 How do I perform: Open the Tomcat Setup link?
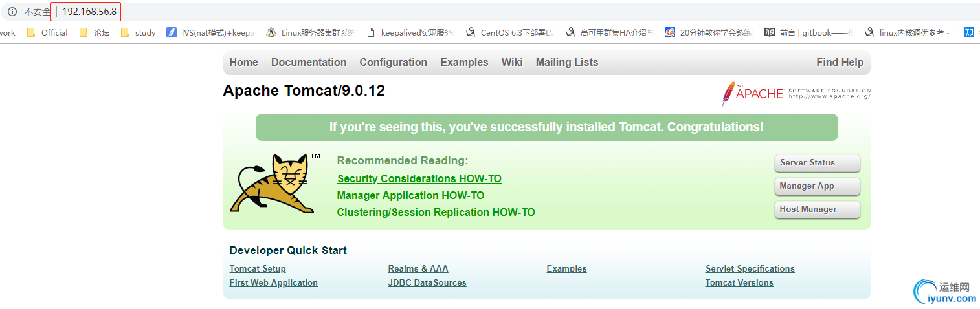click(x=258, y=269)
